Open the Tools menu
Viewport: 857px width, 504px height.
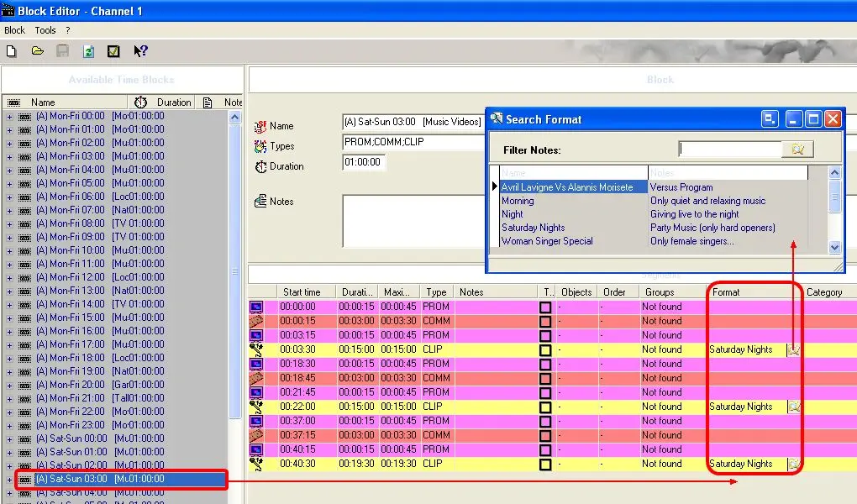point(45,30)
